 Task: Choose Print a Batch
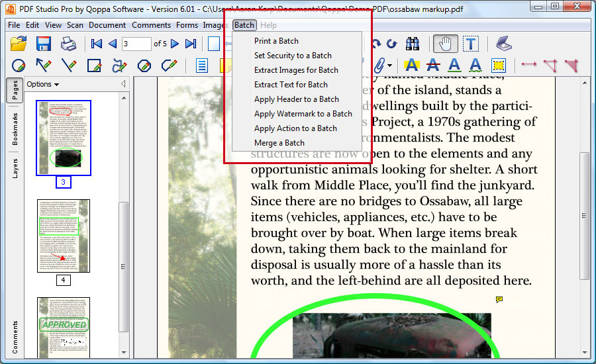click(x=297, y=41)
